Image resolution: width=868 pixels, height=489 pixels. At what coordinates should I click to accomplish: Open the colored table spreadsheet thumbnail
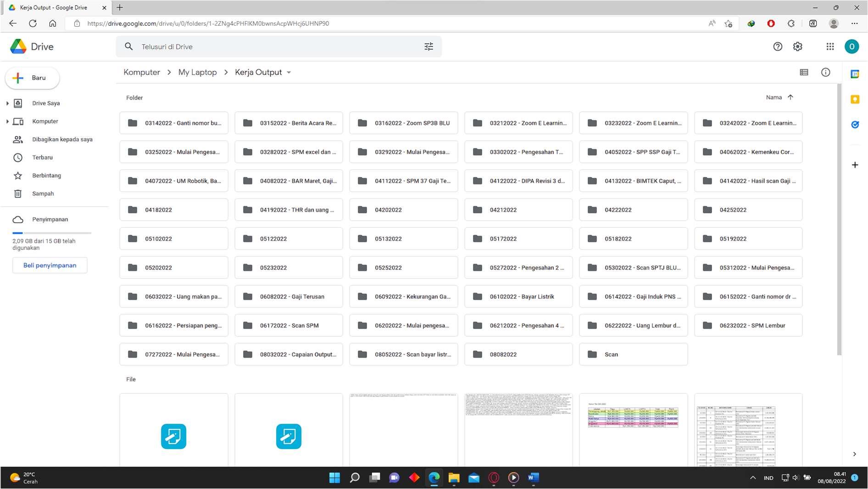point(633,430)
